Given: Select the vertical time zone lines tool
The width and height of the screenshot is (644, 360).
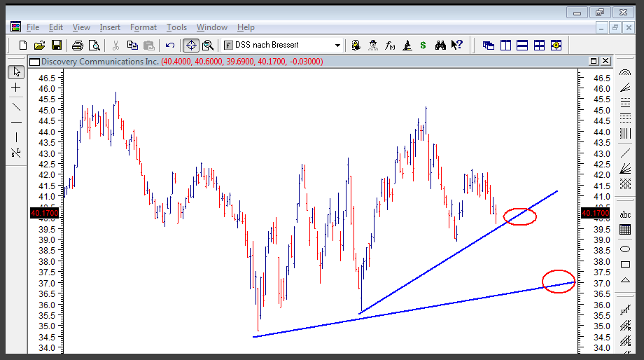Looking at the screenshot, I should 625,134.
